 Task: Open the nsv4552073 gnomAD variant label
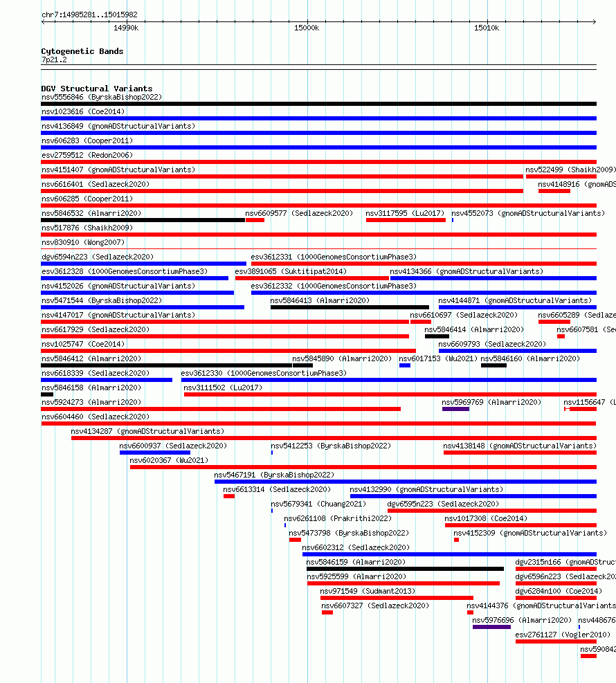tap(528, 213)
